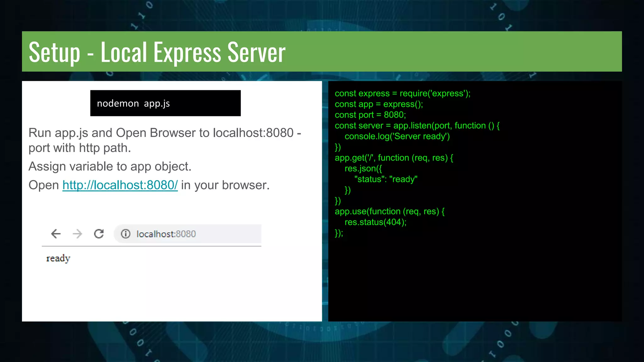Click the line 'const app = express();'
Screen dimensions: 644x362
(x=379, y=104)
